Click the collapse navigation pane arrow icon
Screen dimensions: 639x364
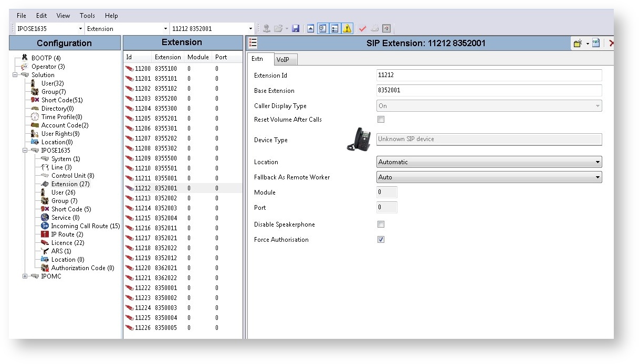click(x=310, y=29)
